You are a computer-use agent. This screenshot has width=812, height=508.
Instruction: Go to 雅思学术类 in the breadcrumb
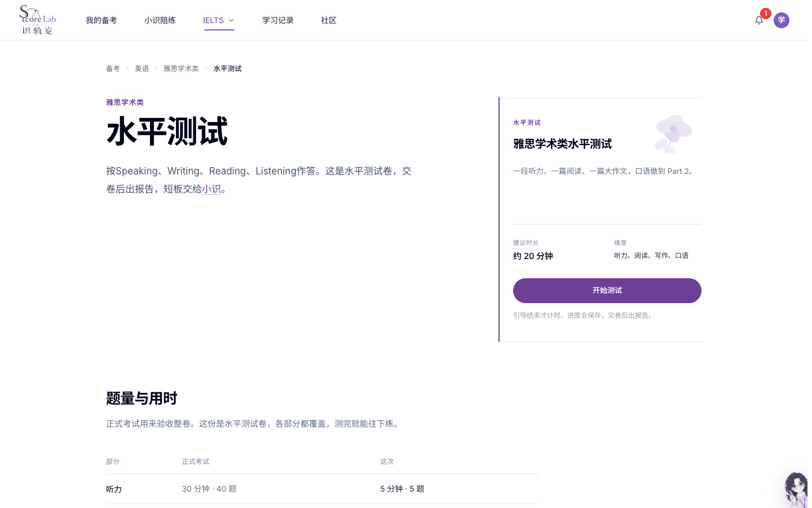pyautogui.click(x=181, y=69)
